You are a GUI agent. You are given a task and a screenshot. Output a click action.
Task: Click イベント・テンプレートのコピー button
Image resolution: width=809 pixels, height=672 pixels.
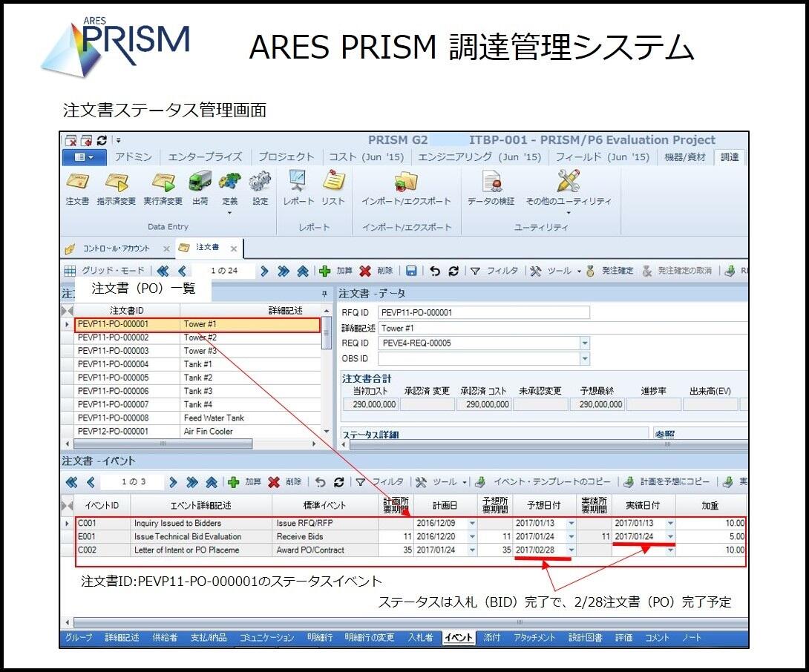[x=543, y=481]
